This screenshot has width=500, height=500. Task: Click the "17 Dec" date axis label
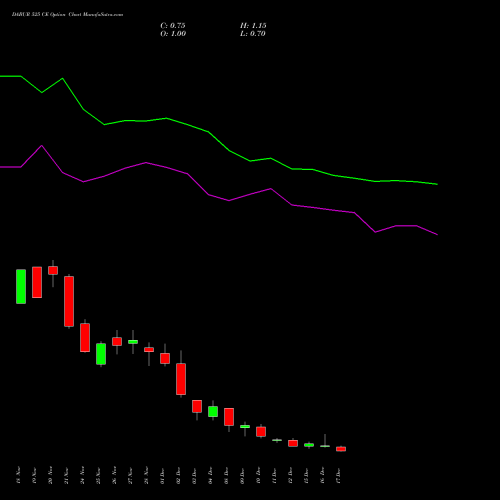[338, 476]
